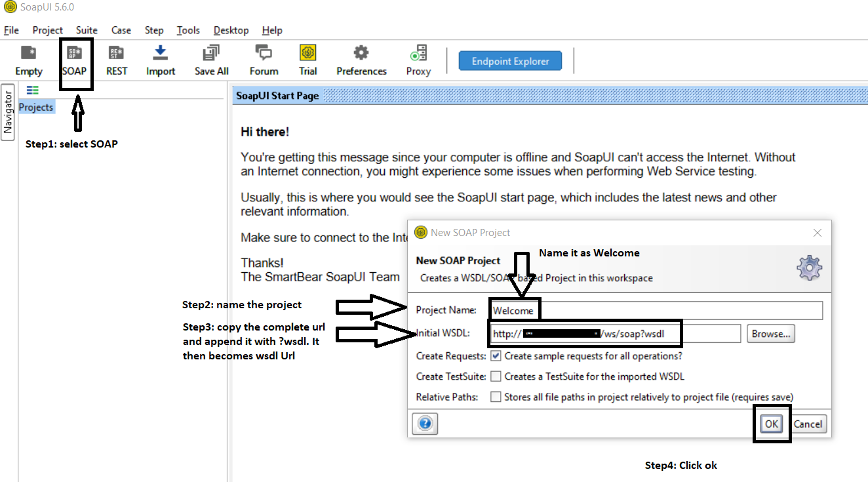Enable Creates a TestSuite for imported WSDL
868x482 pixels.
496,376
